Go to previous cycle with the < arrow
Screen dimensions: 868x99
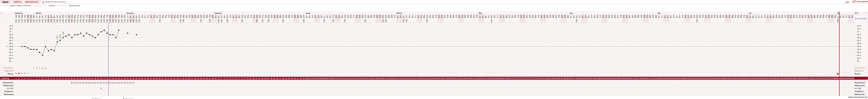14,2
